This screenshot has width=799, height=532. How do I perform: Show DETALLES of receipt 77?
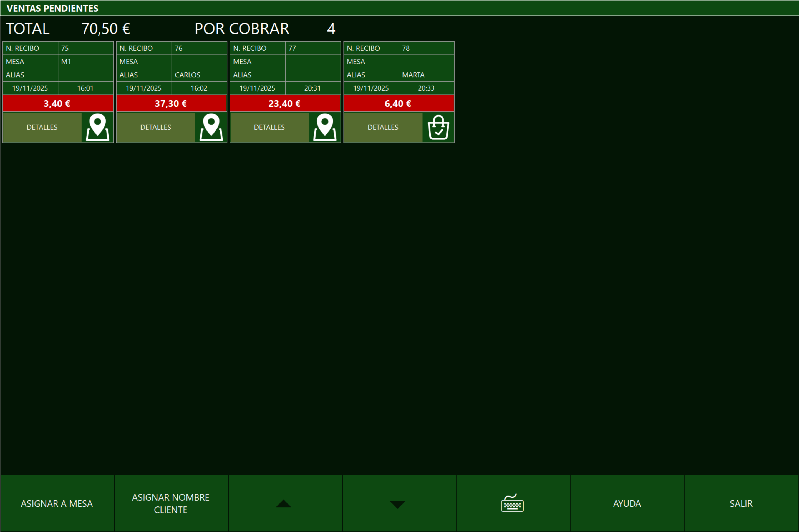tap(269, 127)
